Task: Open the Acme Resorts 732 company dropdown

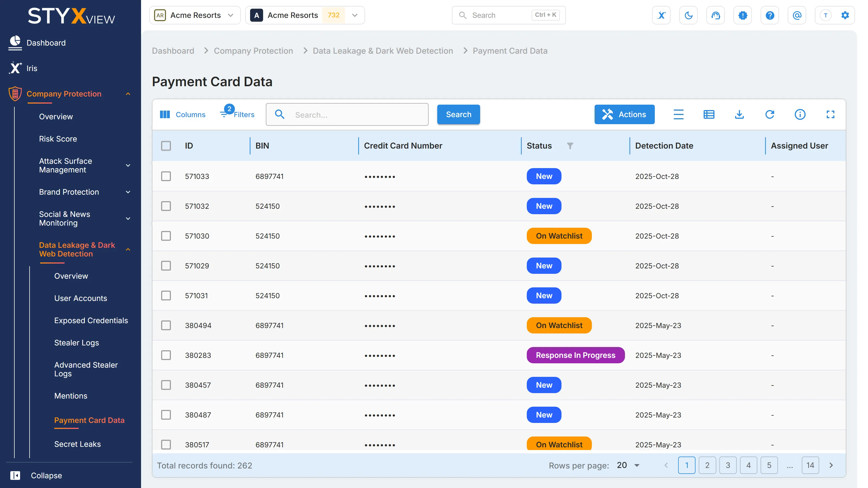Action: pos(305,15)
